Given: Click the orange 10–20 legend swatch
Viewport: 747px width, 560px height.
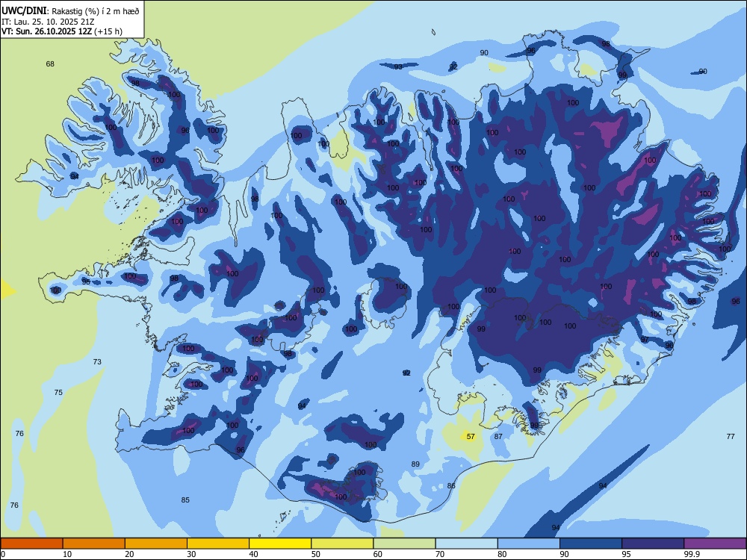Looking at the screenshot, I should (94, 544).
